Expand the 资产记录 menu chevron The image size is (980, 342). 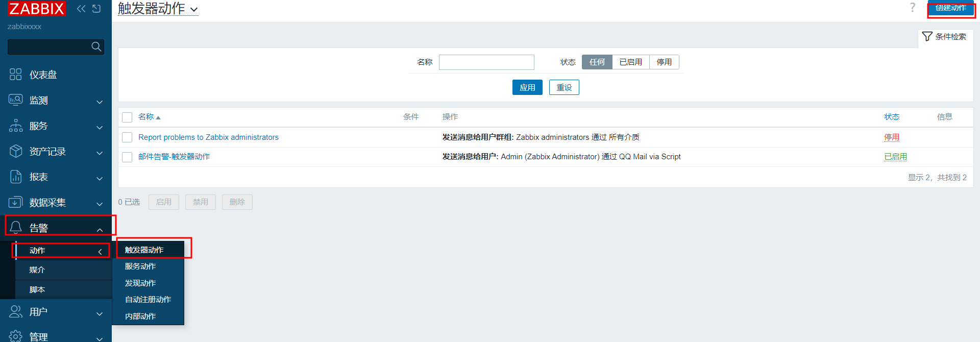click(x=100, y=153)
